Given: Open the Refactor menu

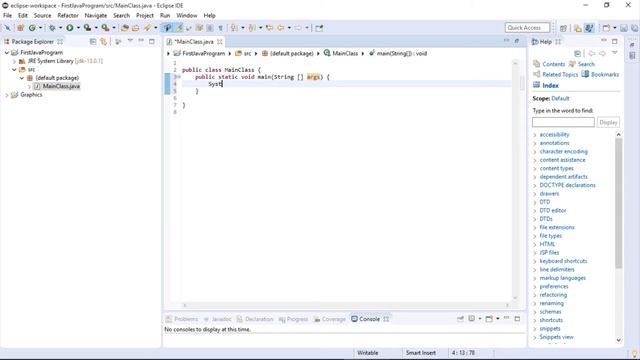Looking at the screenshot, I should pos(68,16).
